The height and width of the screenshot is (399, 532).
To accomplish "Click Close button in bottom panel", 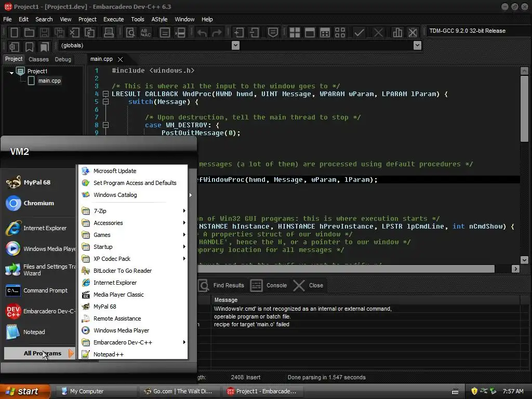I will 309,285.
